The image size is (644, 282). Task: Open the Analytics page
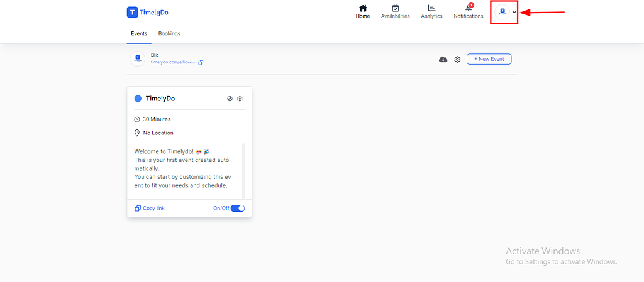point(431,12)
